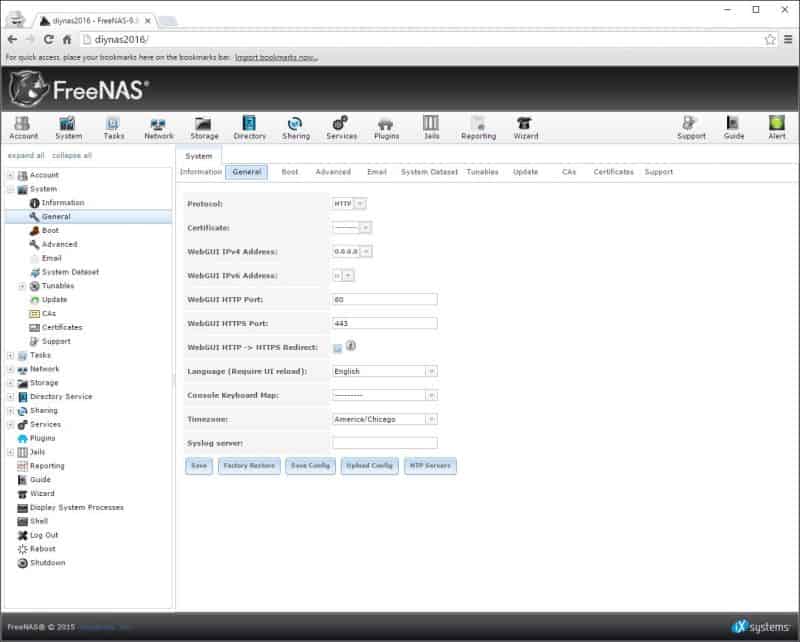Image resolution: width=800 pixels, height=642 pixels.
Task: Close the diynas2016 browser tab
Action: coord(147,21)
